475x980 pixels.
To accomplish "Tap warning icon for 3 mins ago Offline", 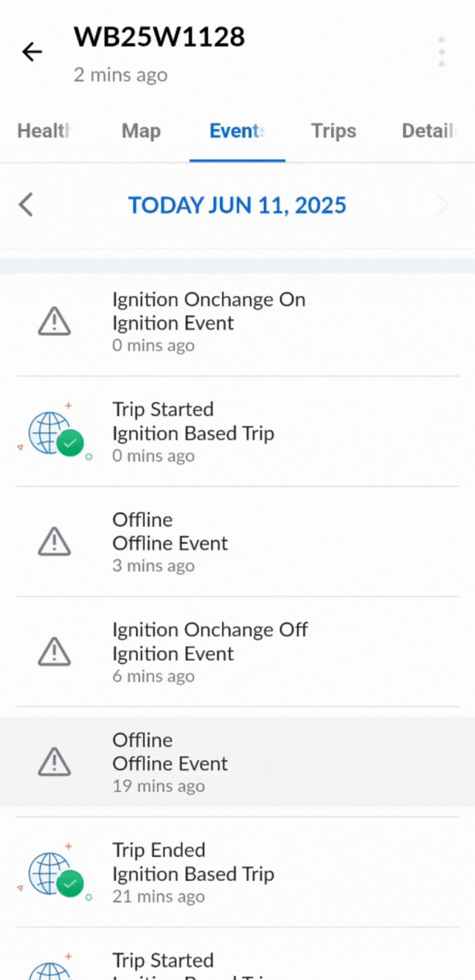I will (54, 542).
